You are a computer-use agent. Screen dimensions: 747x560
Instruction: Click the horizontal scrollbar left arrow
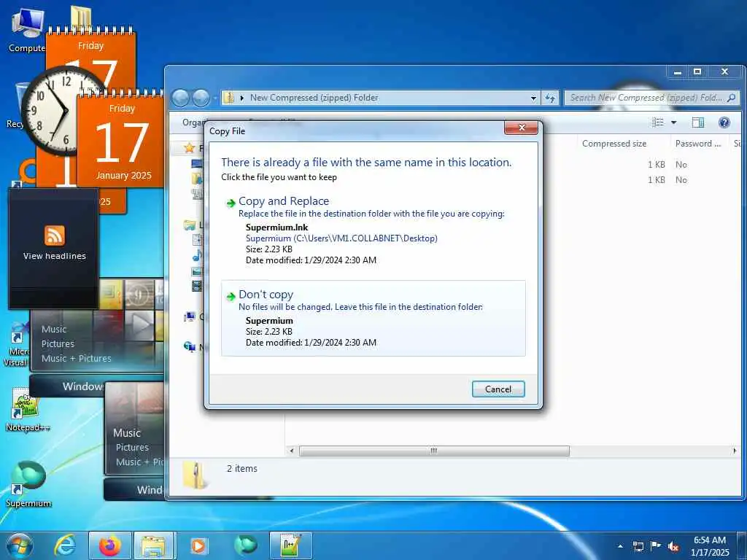(x=292, y=451)
